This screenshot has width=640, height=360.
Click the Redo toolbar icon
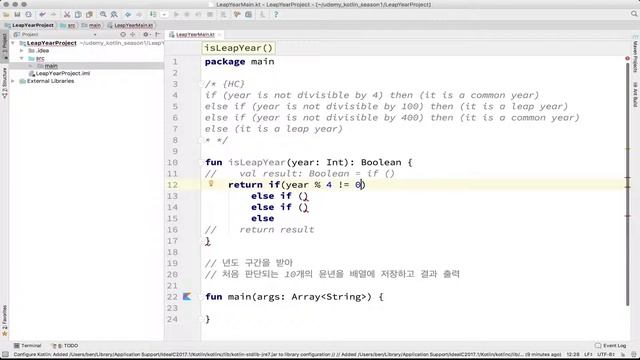53,15
